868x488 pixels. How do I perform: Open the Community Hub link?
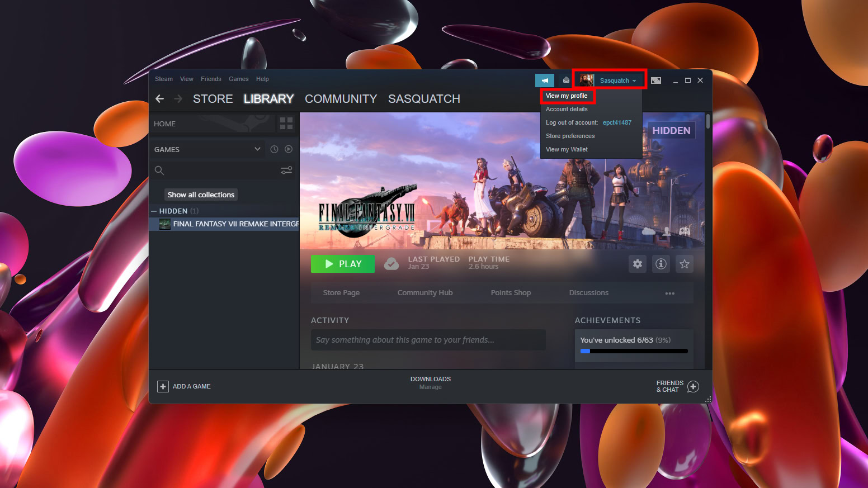[425, 293]
